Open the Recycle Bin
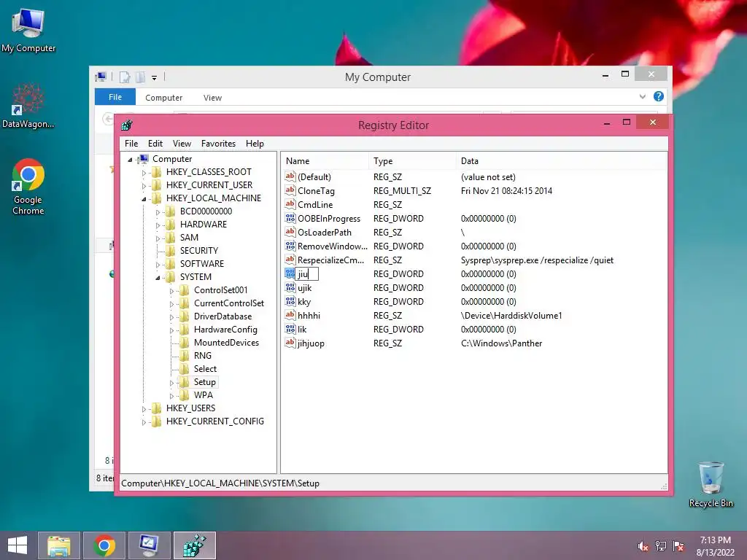This screenshot has height=560, width=747. point(711,484)
